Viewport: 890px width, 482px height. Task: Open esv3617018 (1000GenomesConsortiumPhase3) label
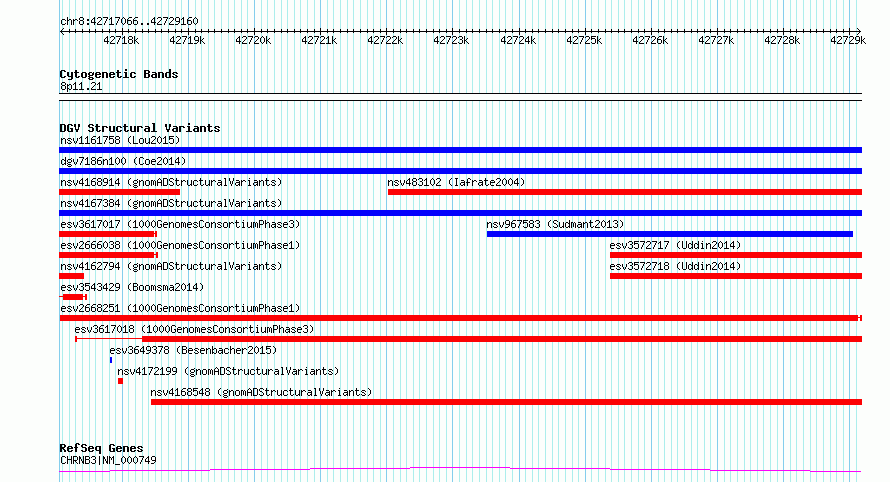pyautogui.click(x=194, y=329)
